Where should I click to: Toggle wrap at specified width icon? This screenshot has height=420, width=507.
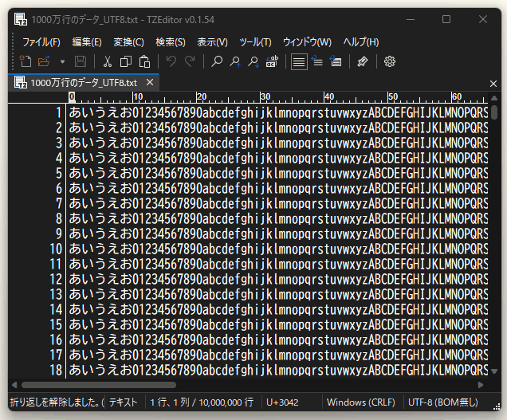317,61
